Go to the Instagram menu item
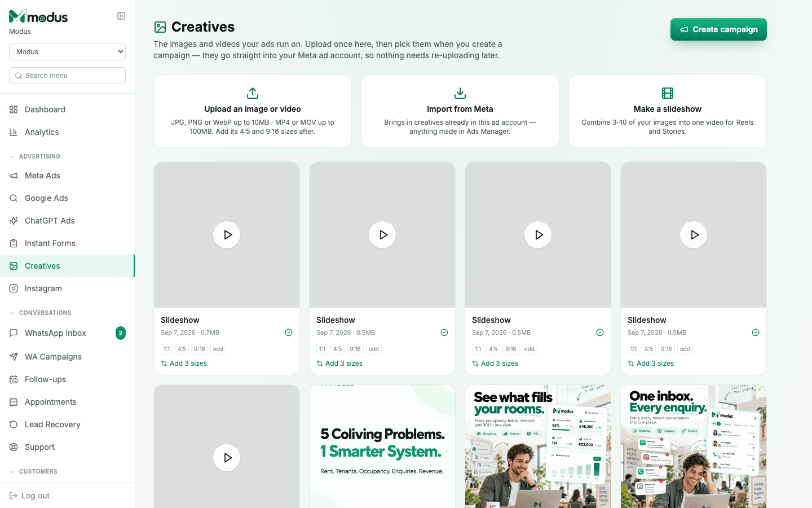812x508 pixels. point(67,288)
